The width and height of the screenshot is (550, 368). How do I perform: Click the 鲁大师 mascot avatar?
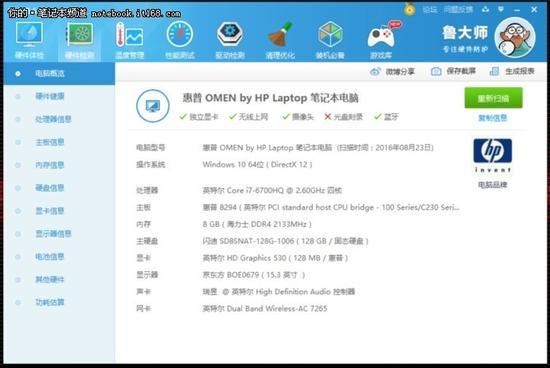tap(515, 37)
